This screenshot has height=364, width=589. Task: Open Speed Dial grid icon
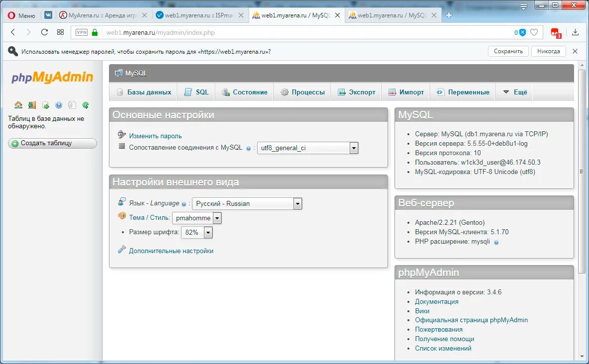point(60,32)
